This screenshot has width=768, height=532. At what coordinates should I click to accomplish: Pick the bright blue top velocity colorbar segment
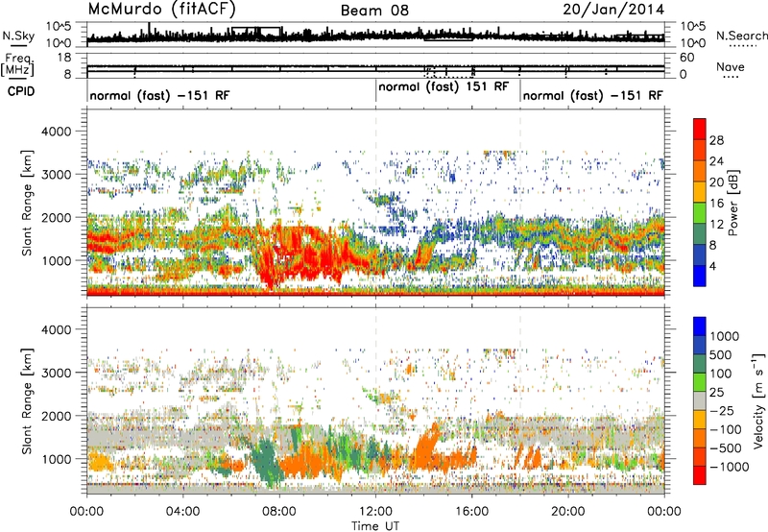click(x=700, y=326)
